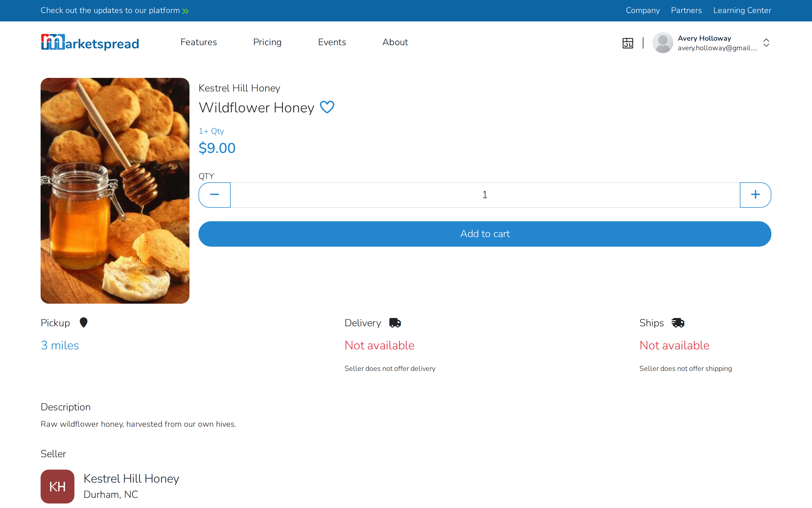Click the Ships 'Not available' status

click(674, 345)
